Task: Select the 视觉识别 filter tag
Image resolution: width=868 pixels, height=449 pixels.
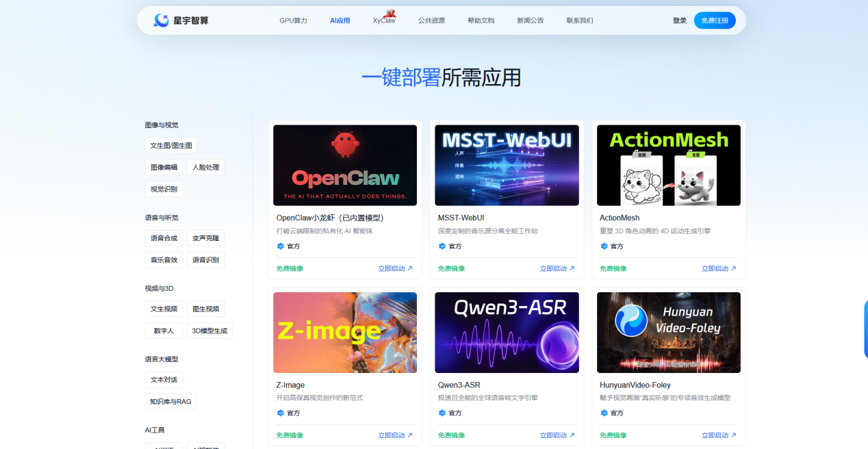Action: (164, 189)
